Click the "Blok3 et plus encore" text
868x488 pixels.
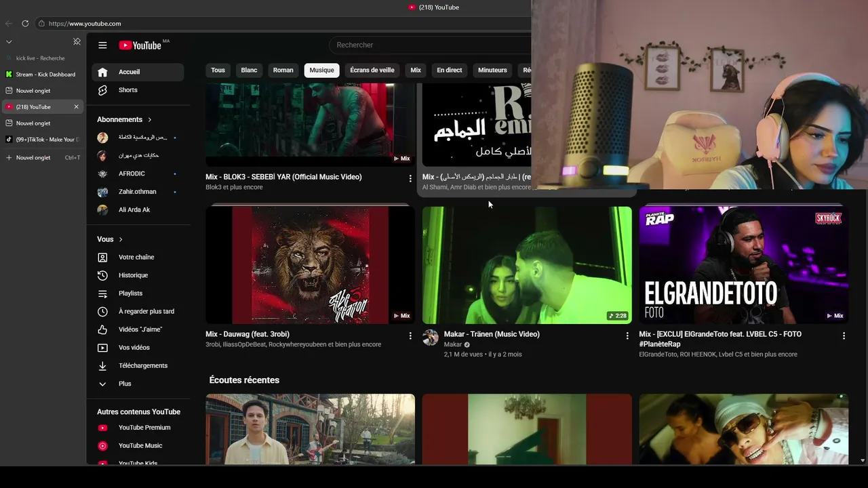234,188
